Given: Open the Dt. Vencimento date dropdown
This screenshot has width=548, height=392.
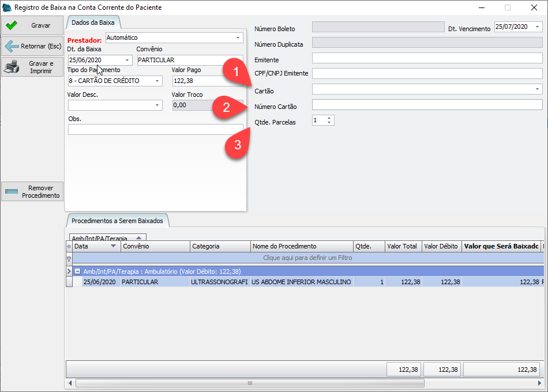Looking at the screenshot, I should [x=537, y=27].
